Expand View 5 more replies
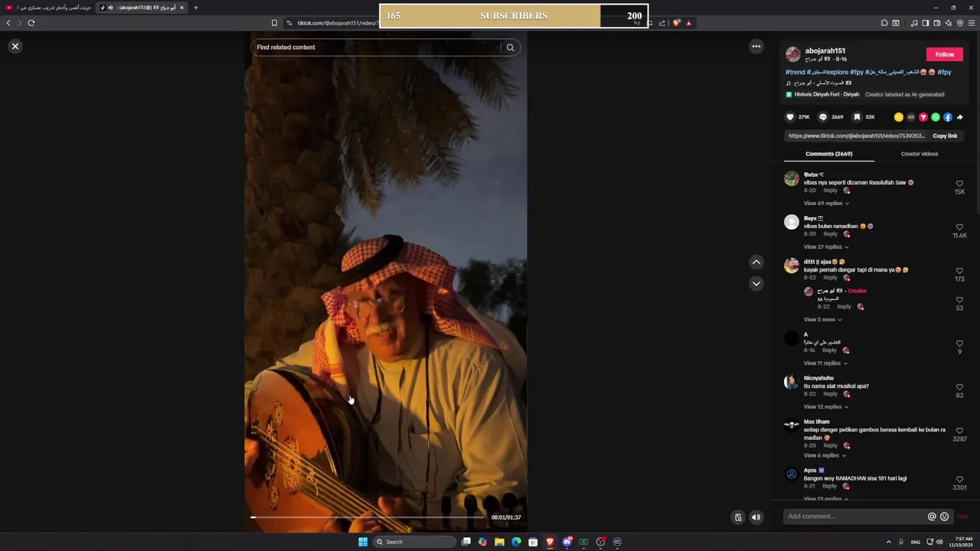The width and height of the screenshot is (980, 551). [822, 320]
